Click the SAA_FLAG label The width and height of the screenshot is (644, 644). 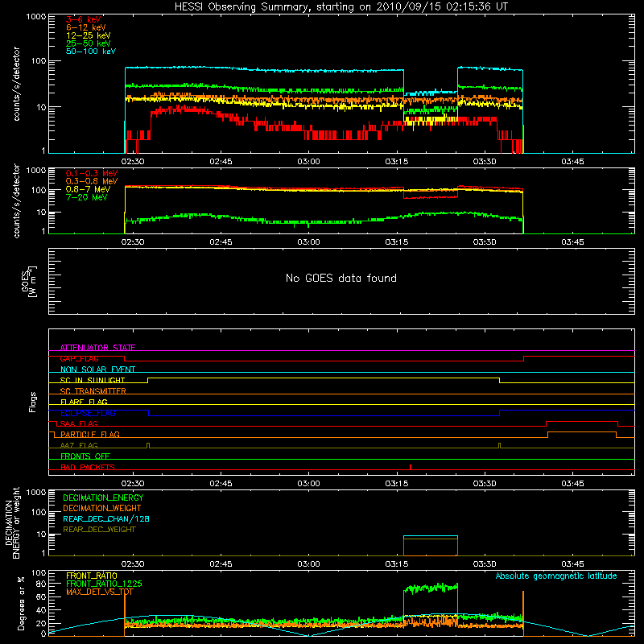coord(79,423)
